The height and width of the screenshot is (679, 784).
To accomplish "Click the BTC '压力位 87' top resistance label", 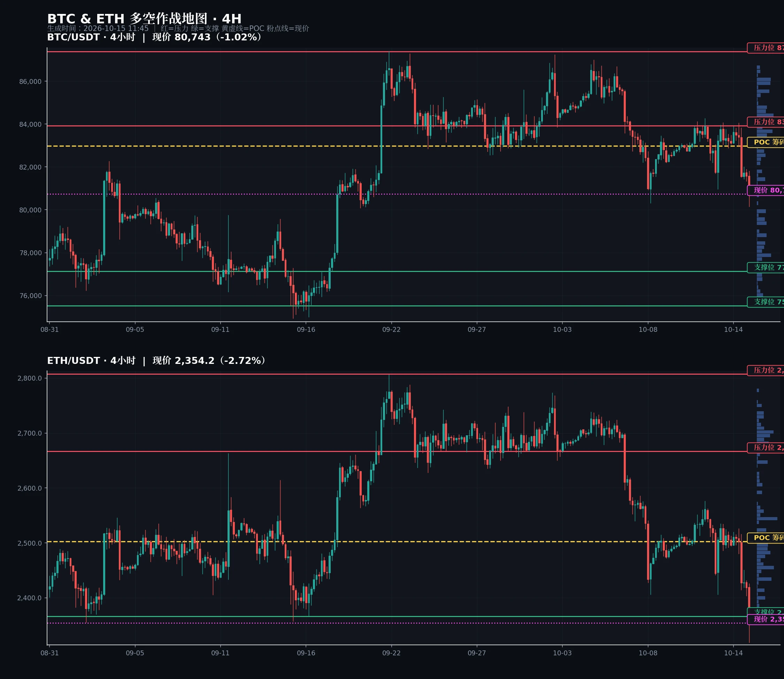I will pyautogui.click(x=766, y=48).
